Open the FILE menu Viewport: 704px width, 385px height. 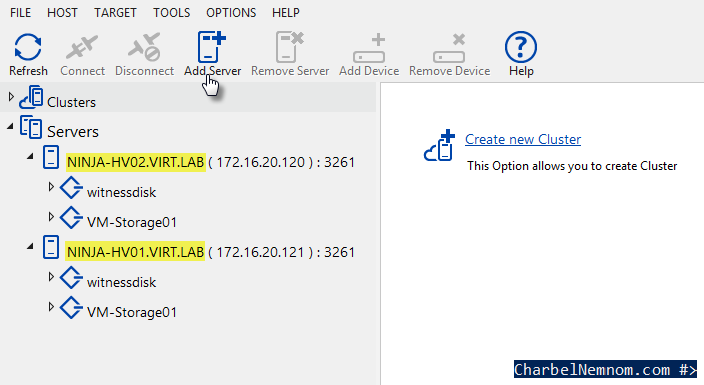pyautogui.click(x=21, y=13)
